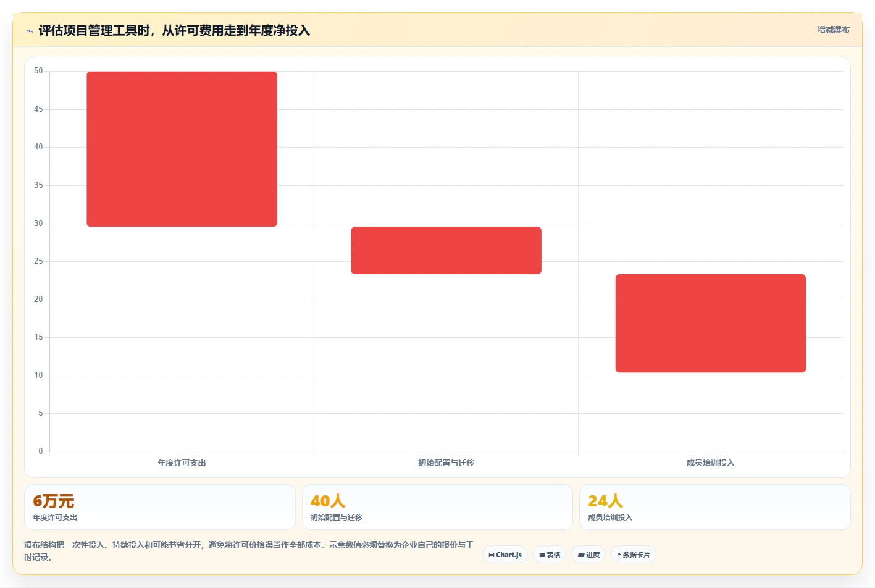Open the 40人 初始配置与迁移 data card
The image size is (875, 588).
click(x=437, y=507)
